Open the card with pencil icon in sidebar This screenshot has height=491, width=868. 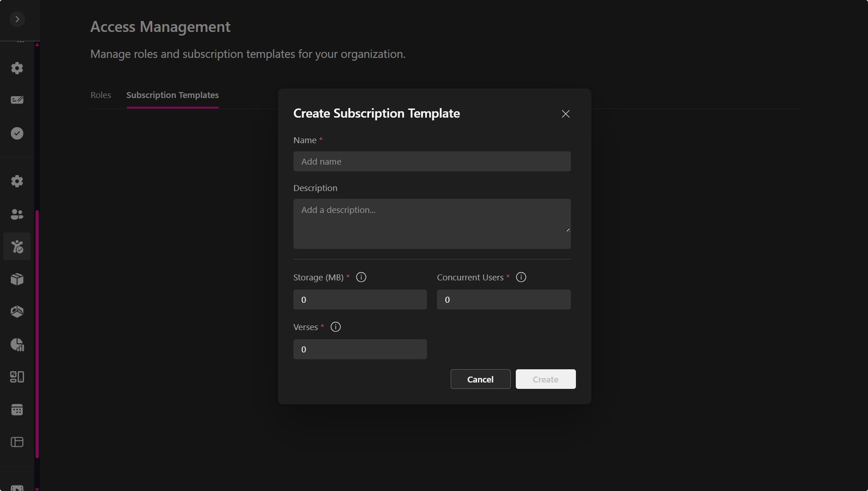click(x=17, y=100)
